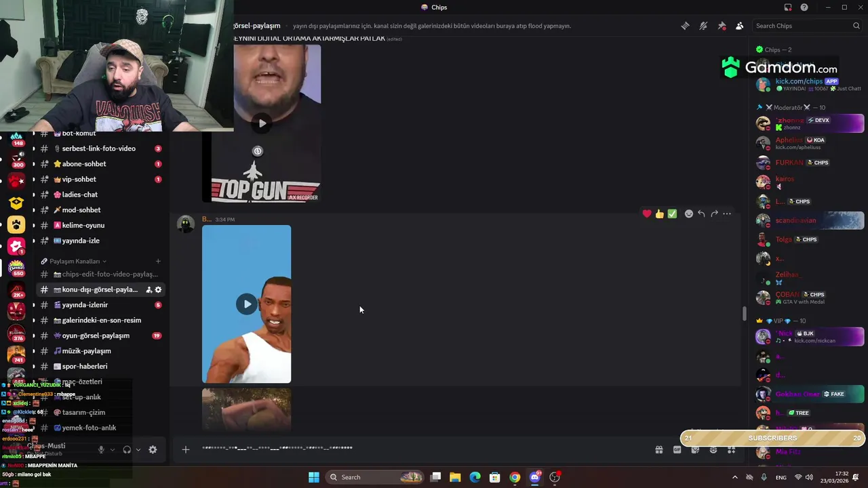Select pink flower server icon

pyautogui.click(x=16, y=246)
